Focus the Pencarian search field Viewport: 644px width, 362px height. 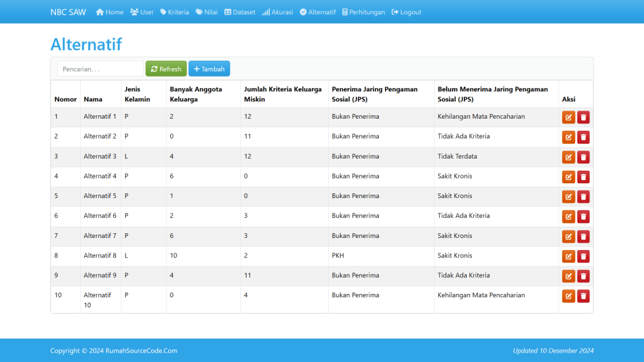pos(100,69)
